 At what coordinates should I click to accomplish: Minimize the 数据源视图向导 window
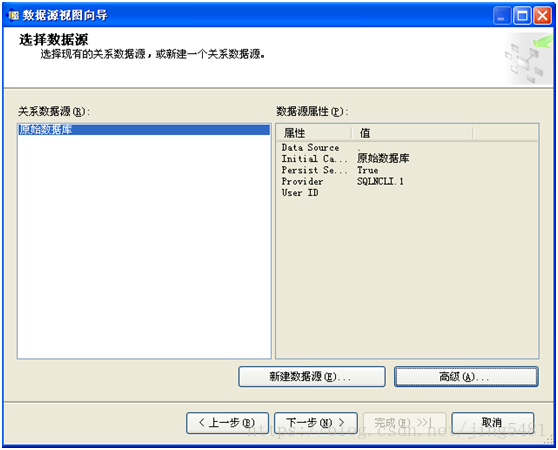(502, 16)
